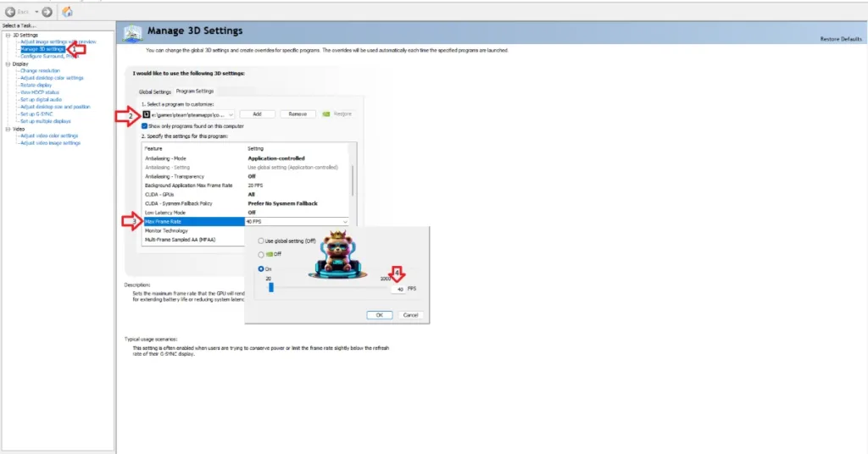Click the Forward arrow icon
Image resolution: width=868 pixels, height=454 pixels.
click(47, 12)
